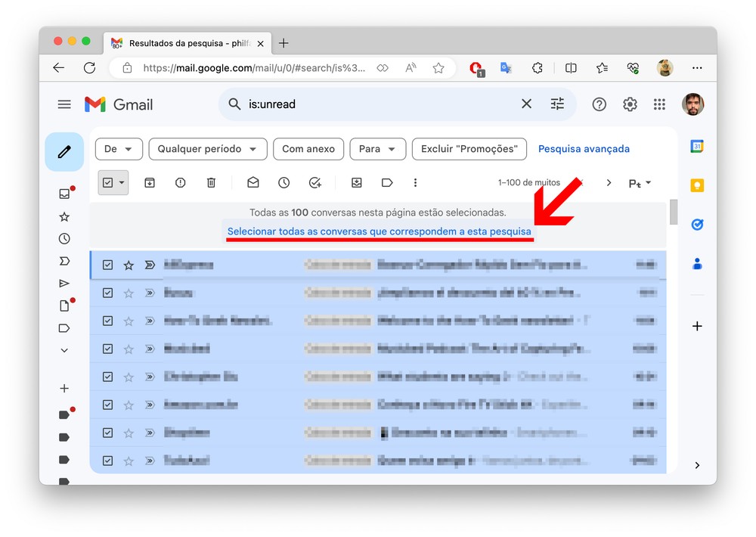
Task: Open the Qualquer período date filter
Action: click(x=208, y=149)
